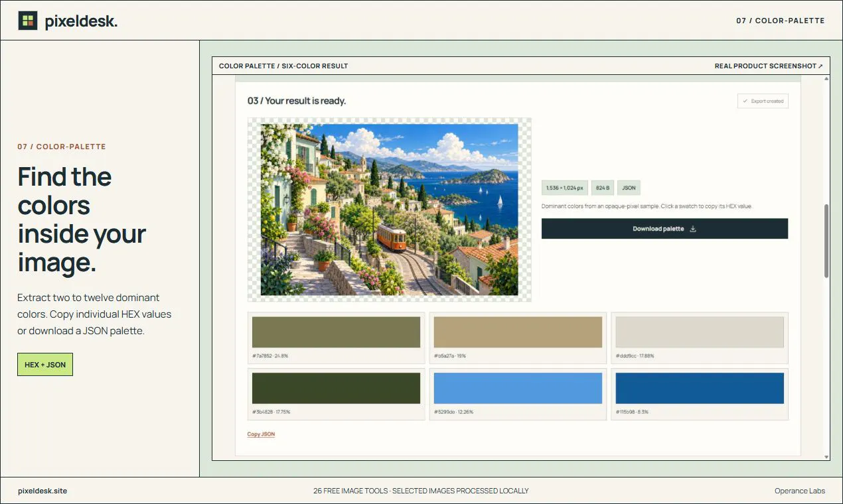The image size is (843, 504).
Task: Click the 824 B file size tag
Action: (x=603, y=188)
